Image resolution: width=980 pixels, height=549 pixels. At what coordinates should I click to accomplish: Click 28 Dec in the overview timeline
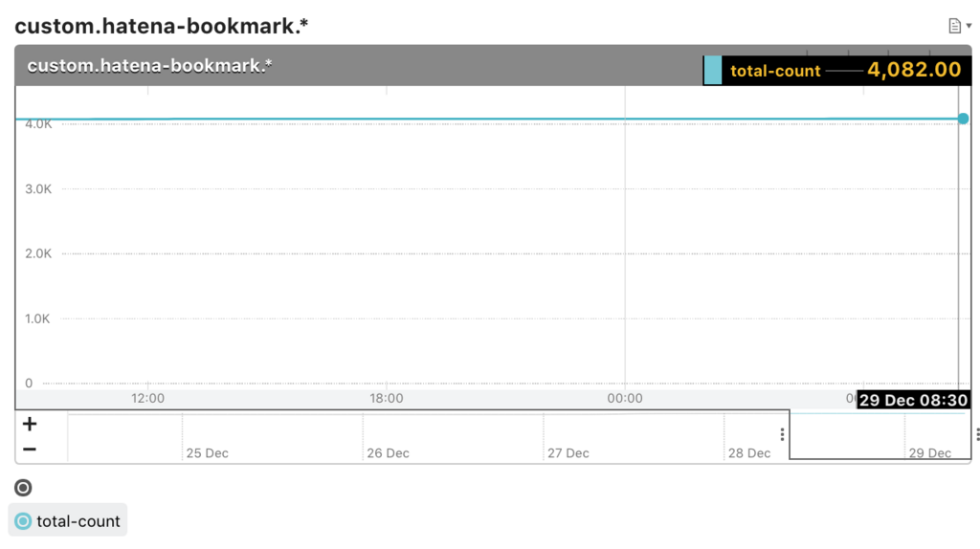coord(749,453)
